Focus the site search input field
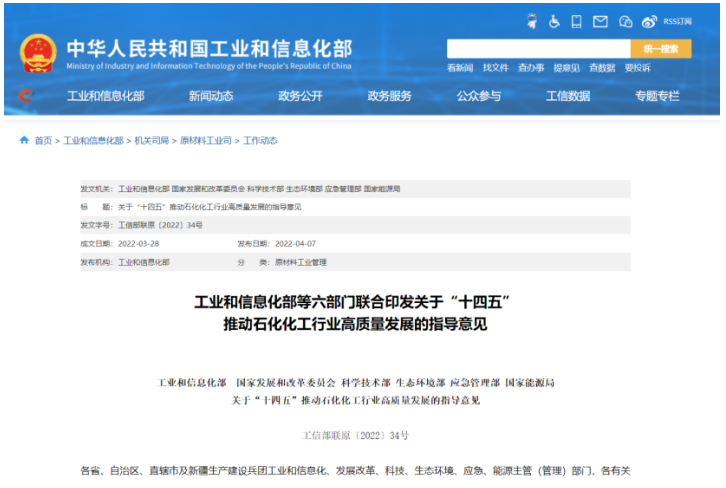This screenshot has width=726, height=488. [538, 49]
